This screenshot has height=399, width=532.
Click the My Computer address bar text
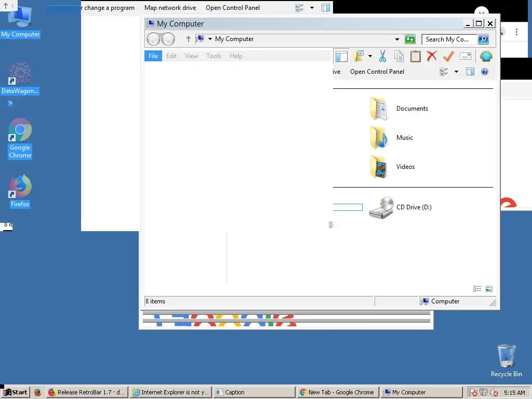[234, 39]
